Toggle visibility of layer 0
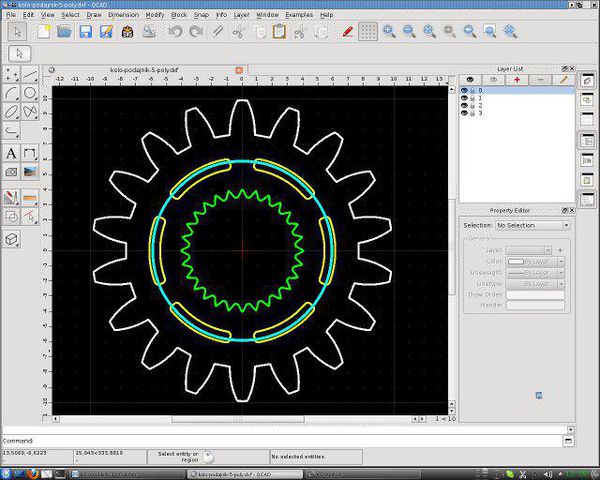 464,90
